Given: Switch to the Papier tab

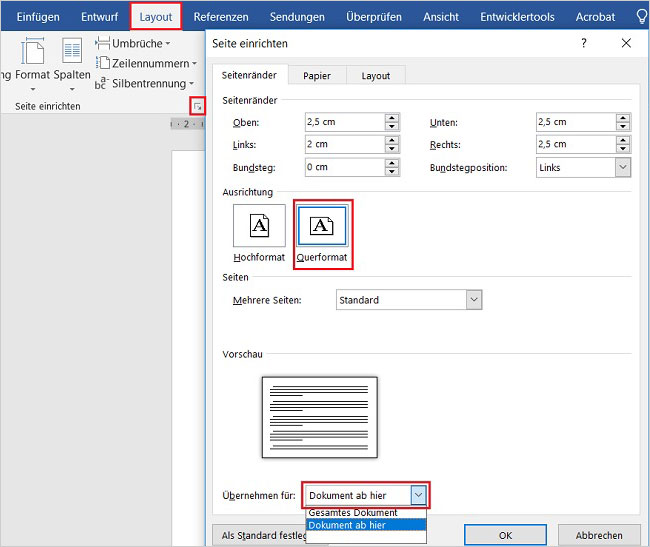Looking at the screenshot, I should pos(317,76).
